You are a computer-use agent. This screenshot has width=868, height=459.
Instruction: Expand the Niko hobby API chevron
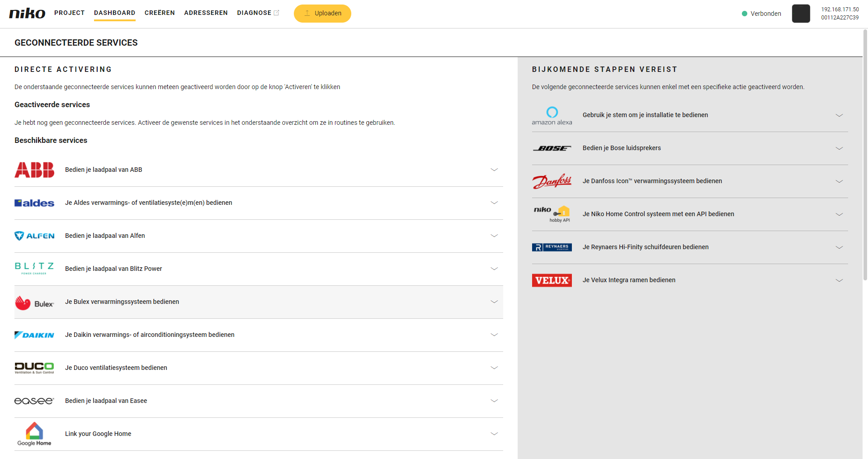[x=840, y=214]
